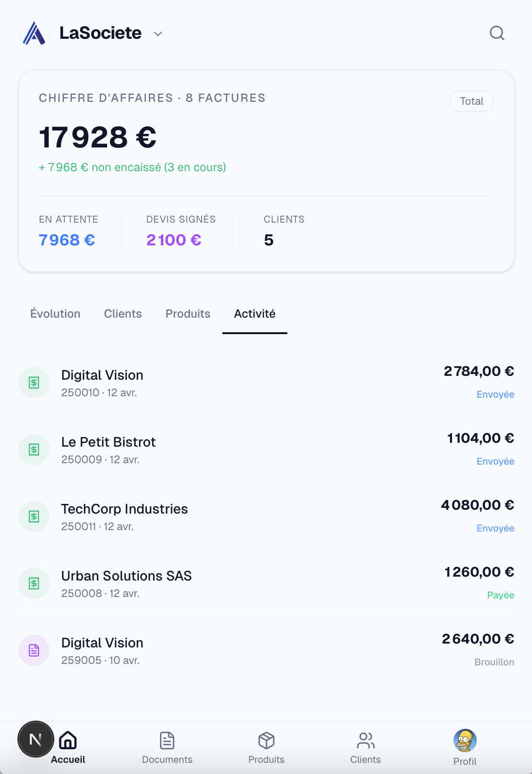Click the Payée status on Urban Solutions SAS
The image size is (532, 774).
click(x=500, y=595)
